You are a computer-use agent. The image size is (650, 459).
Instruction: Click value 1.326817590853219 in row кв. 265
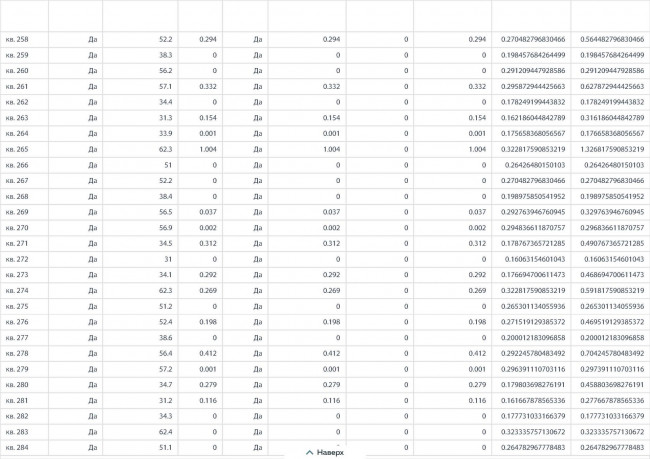(612, 149)
